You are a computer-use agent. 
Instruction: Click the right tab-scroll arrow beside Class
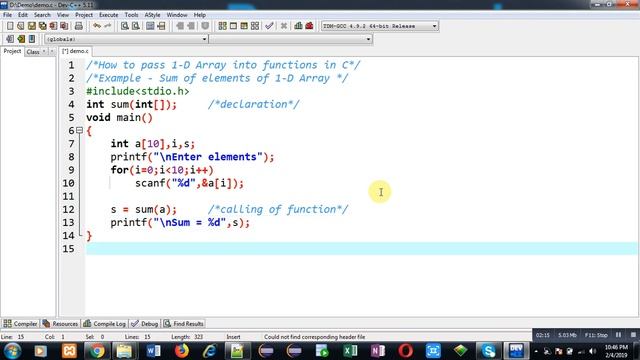coord(52,51)
